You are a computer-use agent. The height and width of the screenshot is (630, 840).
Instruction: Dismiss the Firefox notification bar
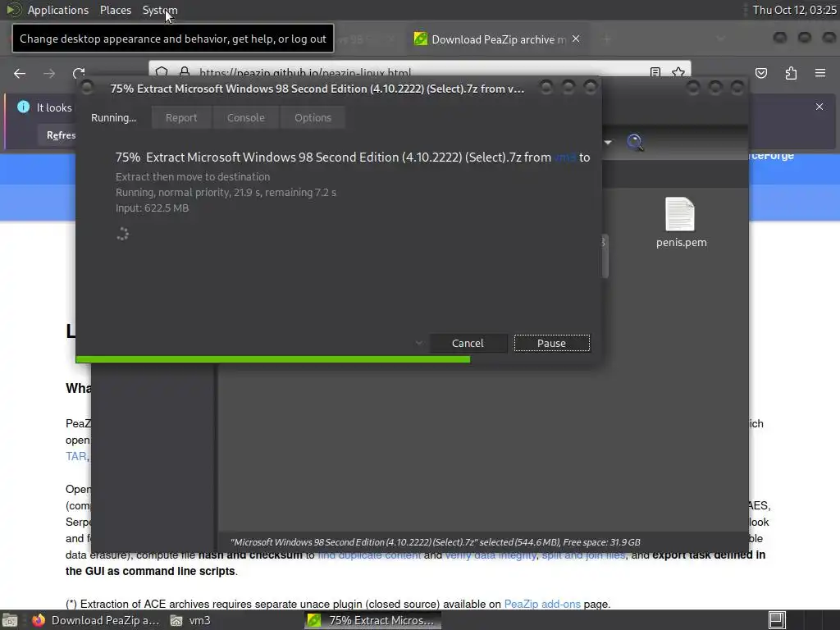click(x=819, y=107)
